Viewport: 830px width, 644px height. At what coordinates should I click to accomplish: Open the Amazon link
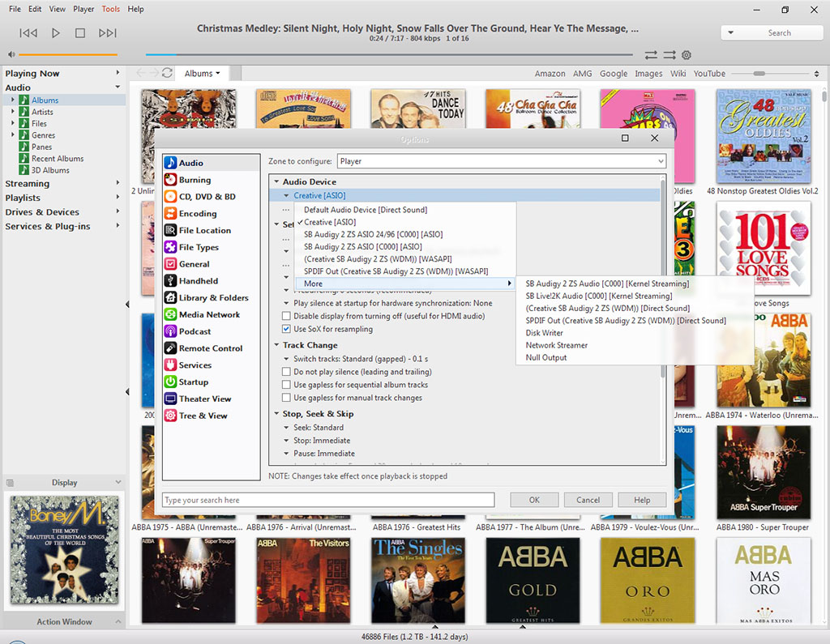[x=550, y=74]
